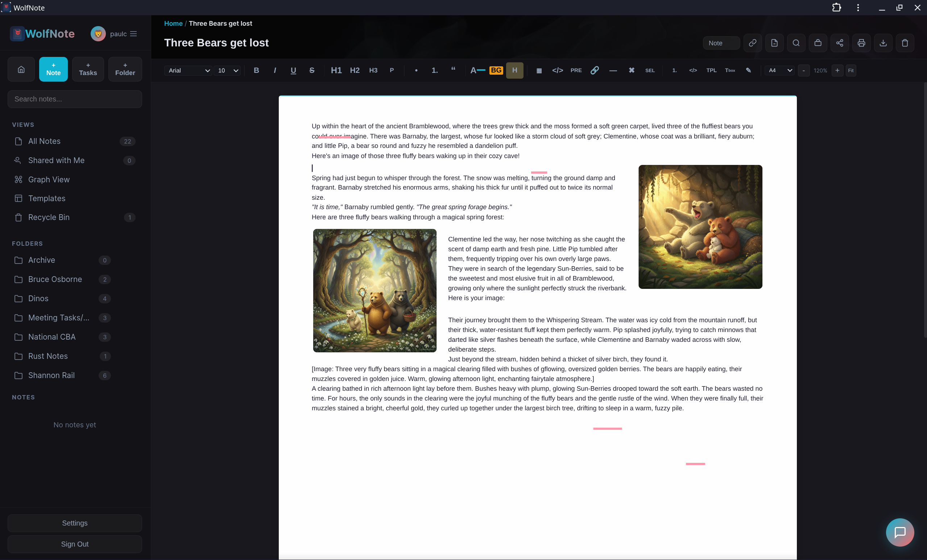Decrease zoom with the minus button
Image resolution: width=927 pixels, height=560 pixels.
(x=803, y=70)
